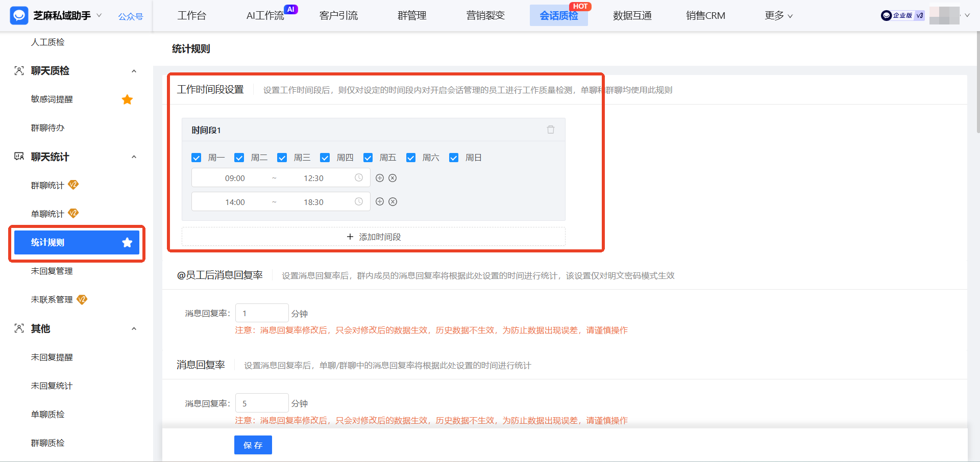Viewport: 980px width, 462px height.
Task: Toggle the 周日 checkbox off
Action: [454, 158]
